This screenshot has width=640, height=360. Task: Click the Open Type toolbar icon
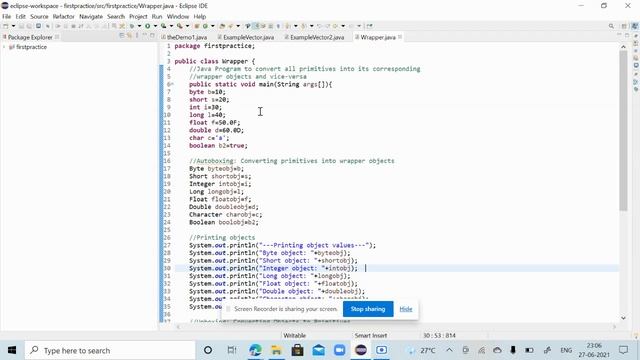point(222,26)
